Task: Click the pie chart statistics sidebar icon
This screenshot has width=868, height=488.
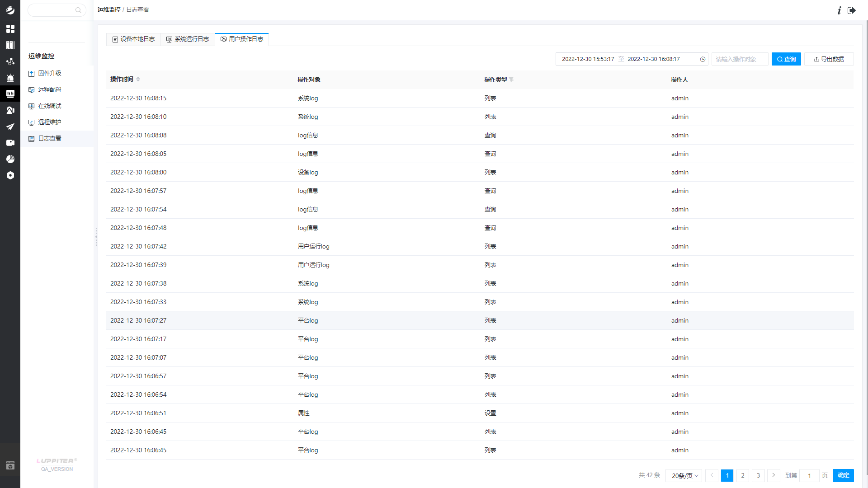Action: 10,159
